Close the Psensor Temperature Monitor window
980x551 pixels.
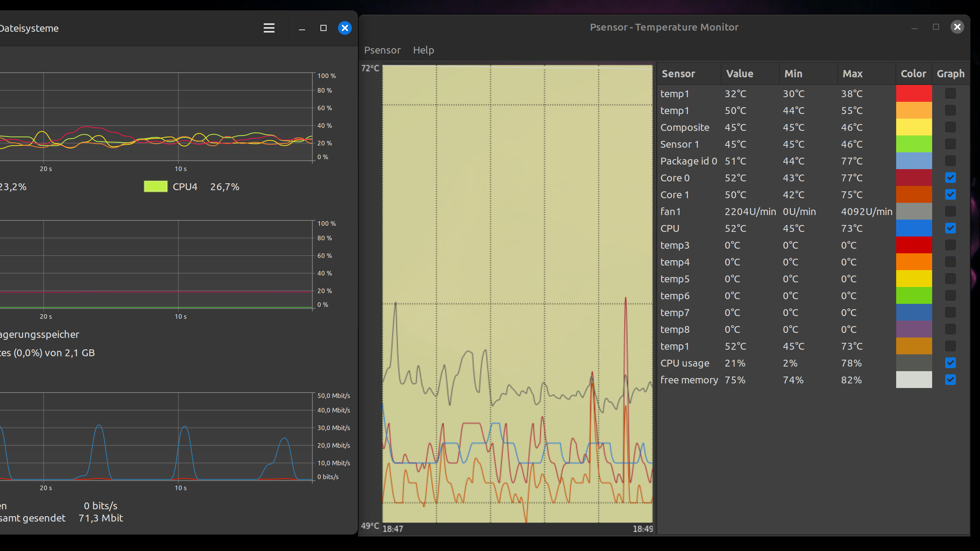tap(957, 27)
